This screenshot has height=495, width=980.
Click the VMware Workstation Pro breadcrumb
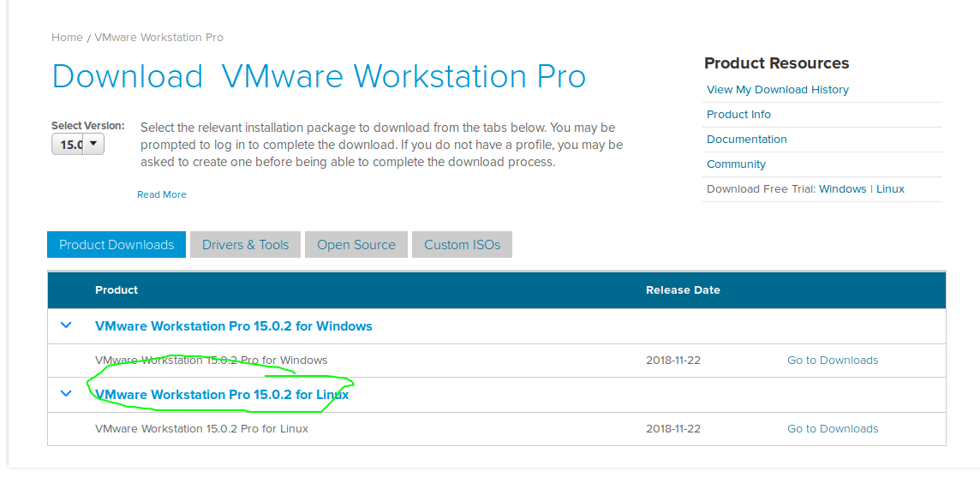[x=158, y=38]
